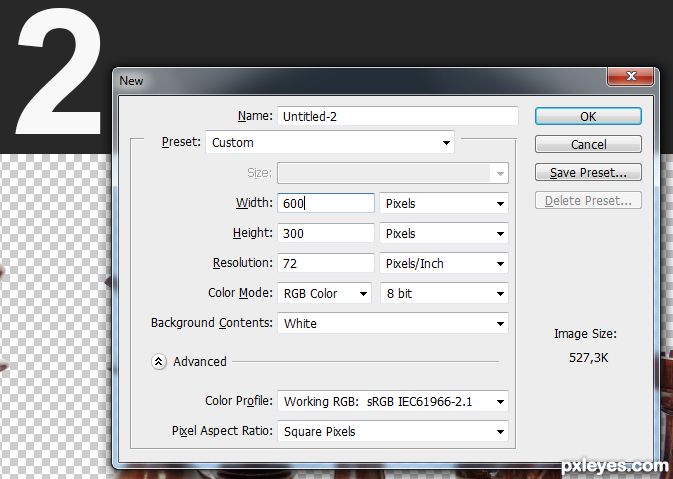Close the New dialog with X button
The image size is (673, 479).
click(630, 76)
